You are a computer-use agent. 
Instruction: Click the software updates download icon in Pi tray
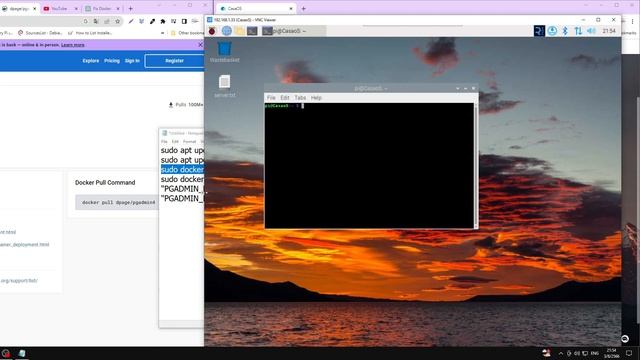(x=552, y=31)
